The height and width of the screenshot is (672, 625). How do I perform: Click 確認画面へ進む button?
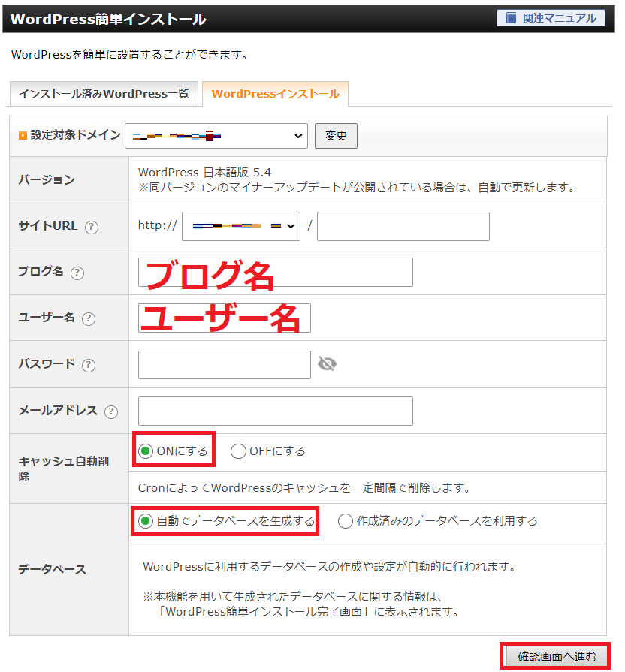[556, 656]
